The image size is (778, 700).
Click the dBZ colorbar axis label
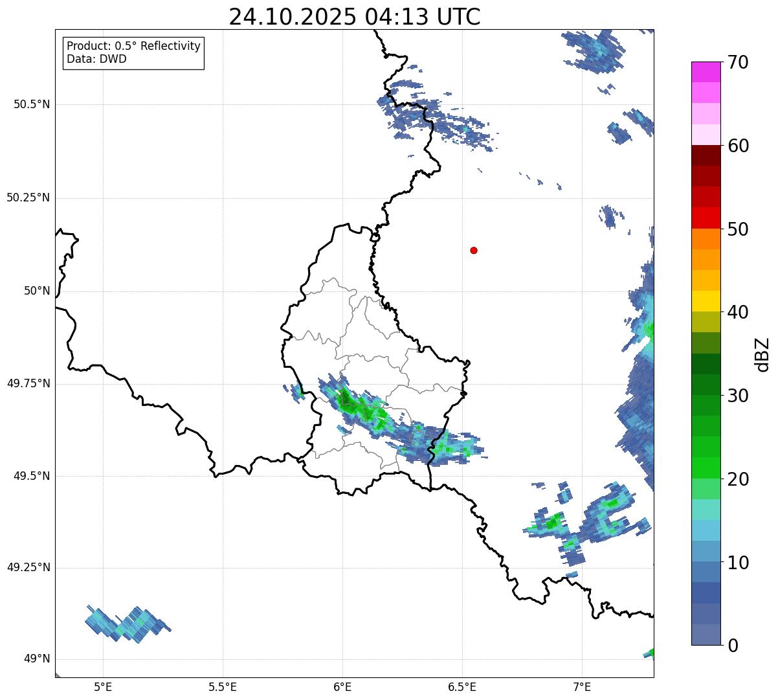(x=762, y=354)
